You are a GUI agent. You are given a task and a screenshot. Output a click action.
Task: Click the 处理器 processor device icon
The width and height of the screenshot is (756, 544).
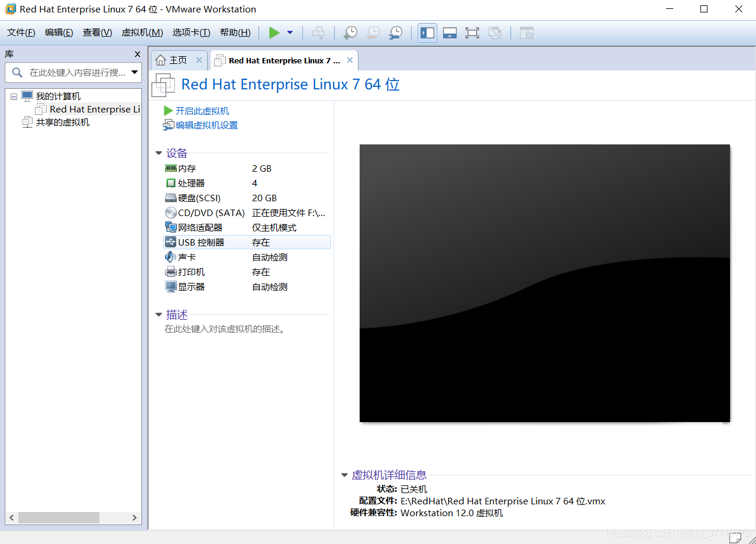[171, 183]
